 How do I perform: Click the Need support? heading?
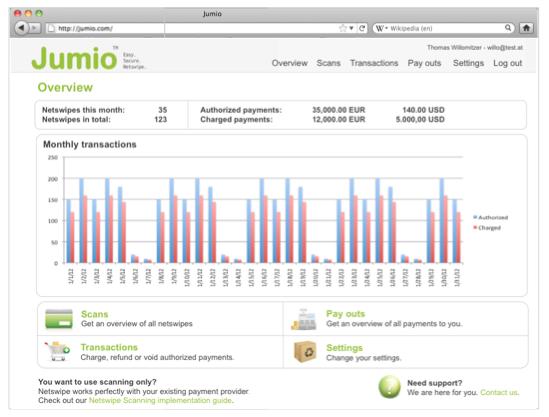tap(435, 383)
